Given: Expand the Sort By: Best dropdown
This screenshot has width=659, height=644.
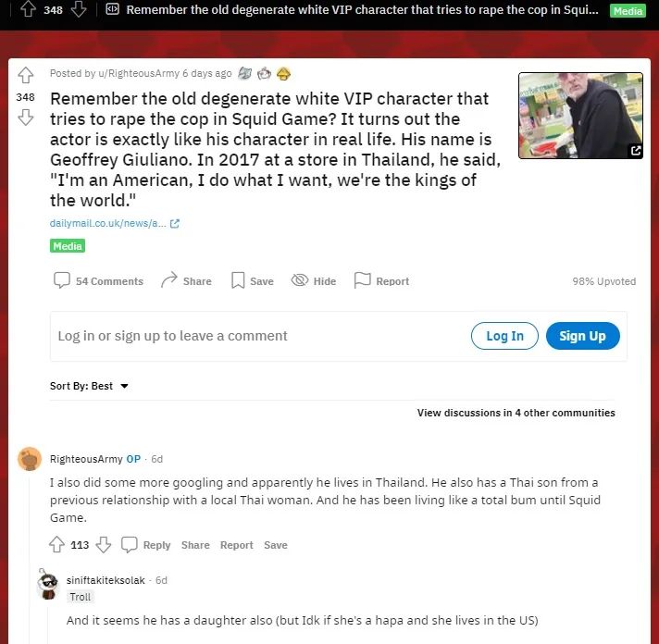Looking at the screenshot, I should pyautogui.click(x=89, y=386).
